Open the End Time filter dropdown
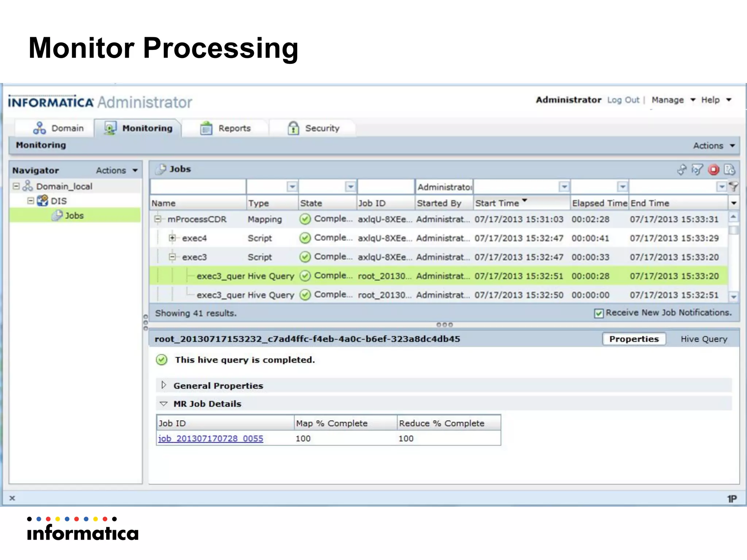This screenshot has width=747, height=560. [x=721, y=187]
